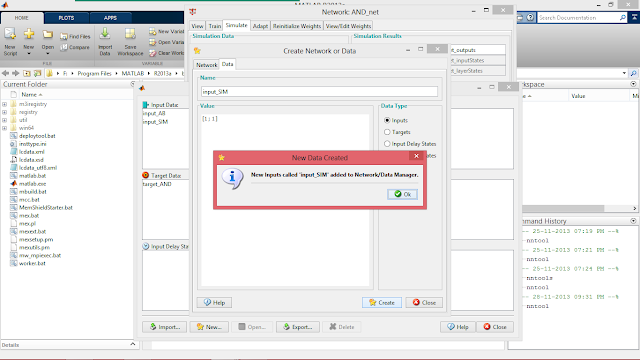The height and width of the screenshot is (360, 640).
Task: Select deploytool.bat file
Action: [37, 136]
